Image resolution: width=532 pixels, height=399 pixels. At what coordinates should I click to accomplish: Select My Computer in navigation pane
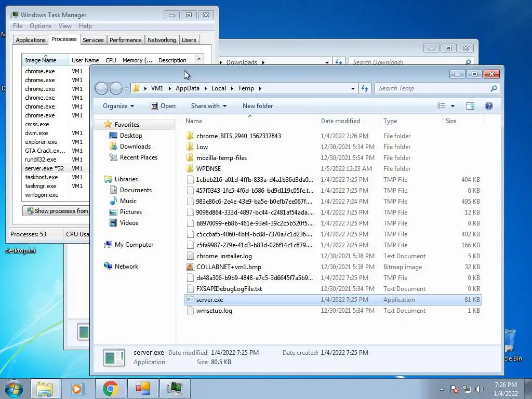[x=134, y=245]
